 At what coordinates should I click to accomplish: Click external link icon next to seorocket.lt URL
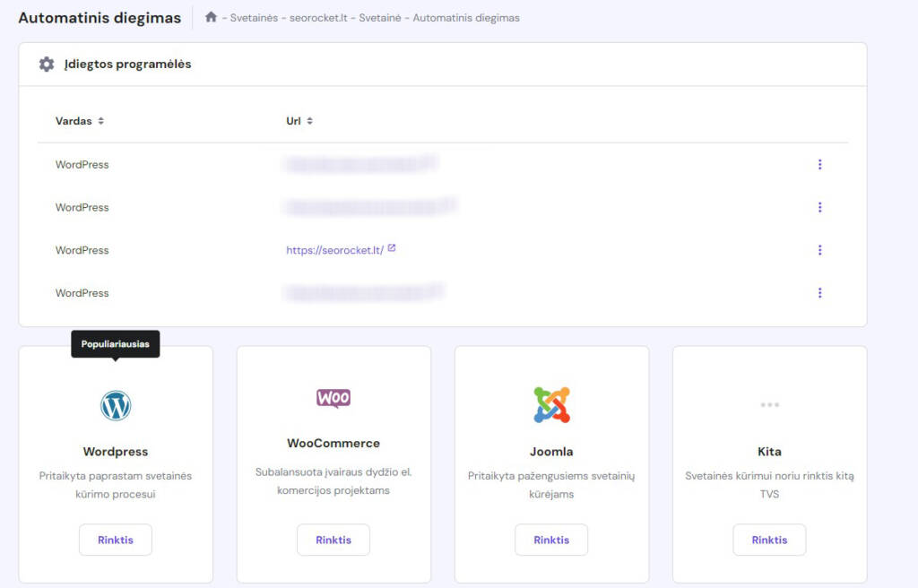(392, 248)
